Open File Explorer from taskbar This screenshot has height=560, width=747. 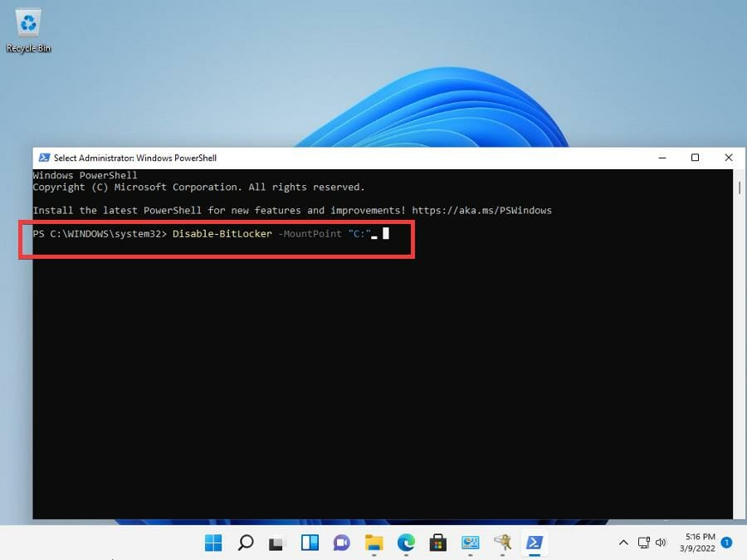point(374,543)
